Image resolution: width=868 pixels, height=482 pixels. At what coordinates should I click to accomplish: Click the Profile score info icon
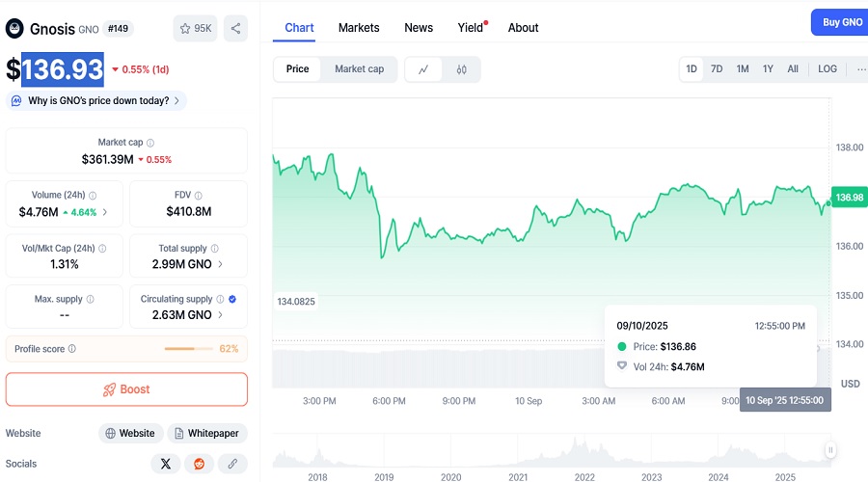click(x=72, y=349)
